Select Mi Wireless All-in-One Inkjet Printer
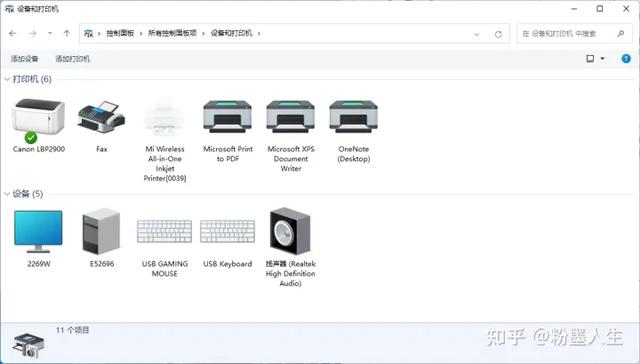This screenshot has width=640, height=364. coord(164,140)
